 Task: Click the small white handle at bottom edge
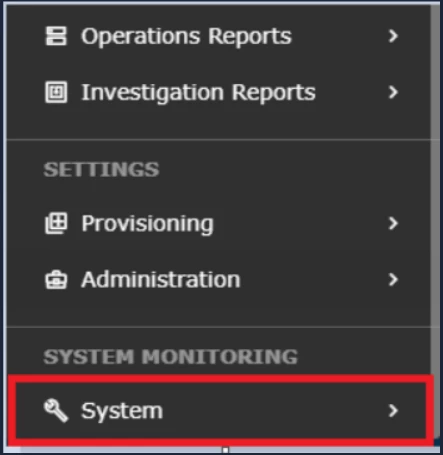(225, 450)
